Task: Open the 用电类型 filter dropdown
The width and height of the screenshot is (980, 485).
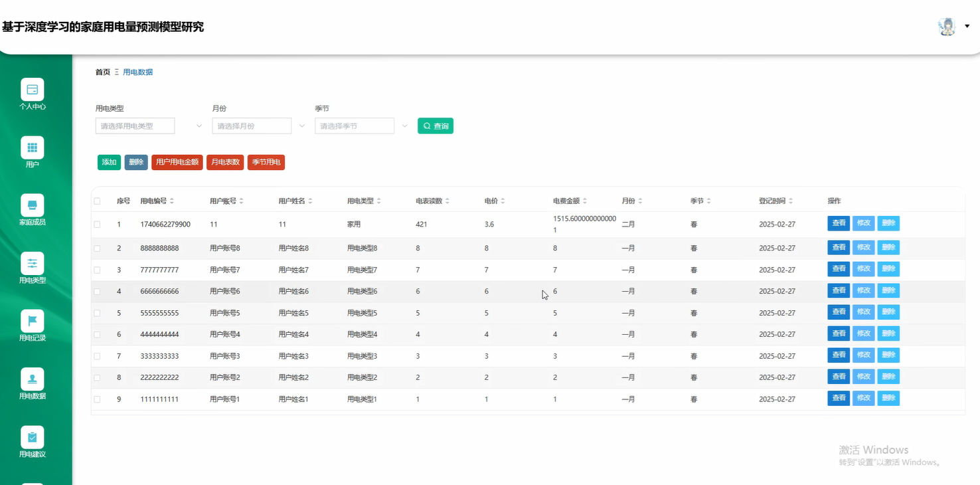Action: pos(135,126)
